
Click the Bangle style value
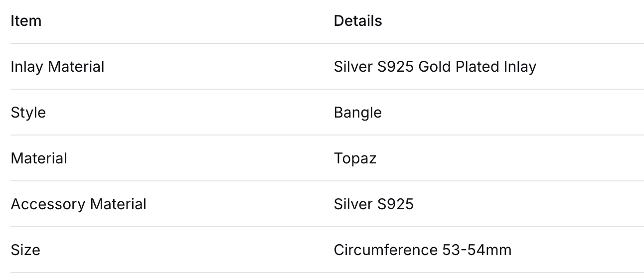click(357, 113)
